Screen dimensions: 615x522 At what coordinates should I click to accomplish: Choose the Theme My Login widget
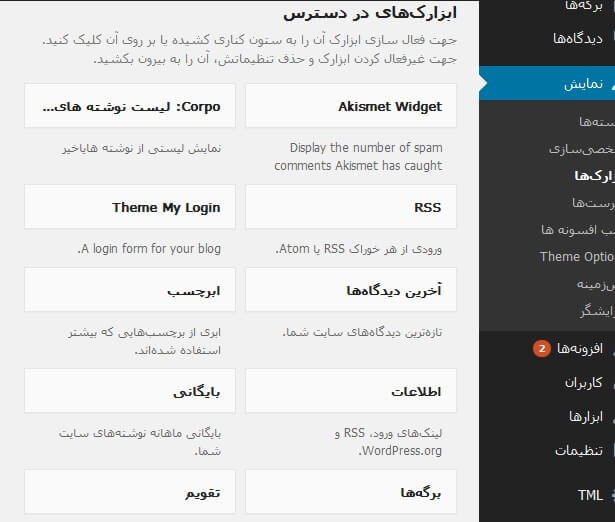pos(130,207)
